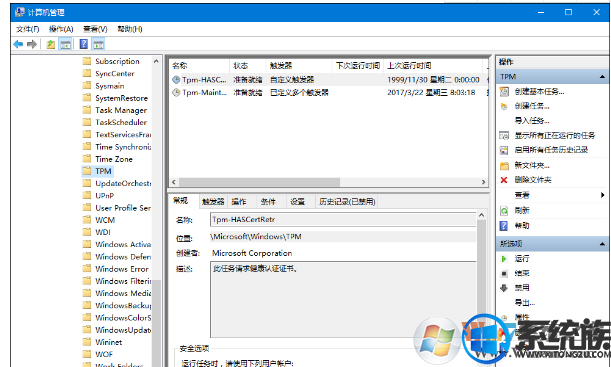The width and height of the screenshot is (611, 367).
Task: Select the UPnP folder in tree
Action: tap(104, 196)
